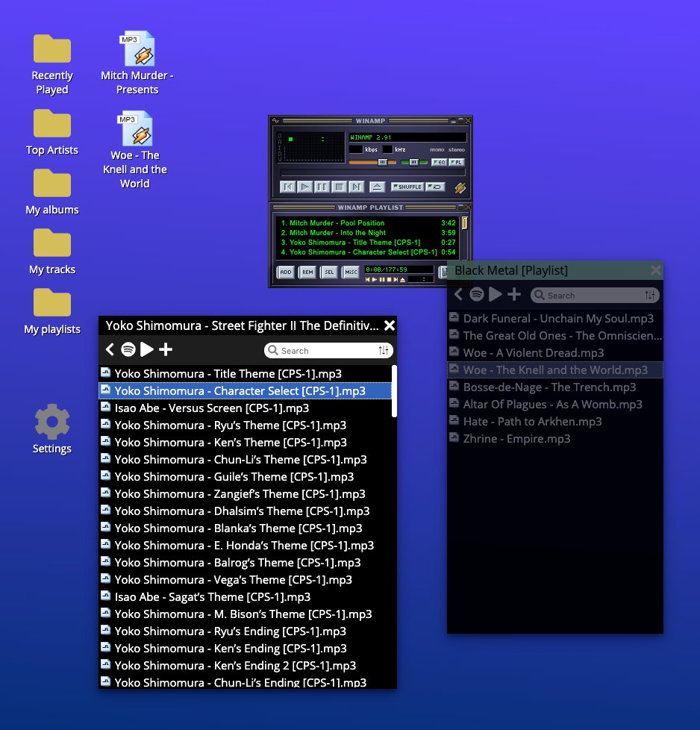This screenshot has height=730, width=700.
Task: Select Zhrine - Empire.mp3 in Black Metal
Action: point(555,439)
